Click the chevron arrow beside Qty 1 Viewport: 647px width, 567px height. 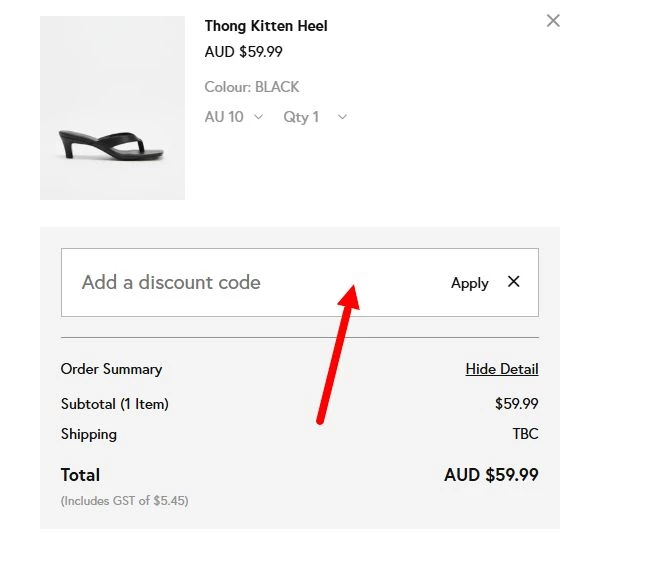(x=342, y=117)
